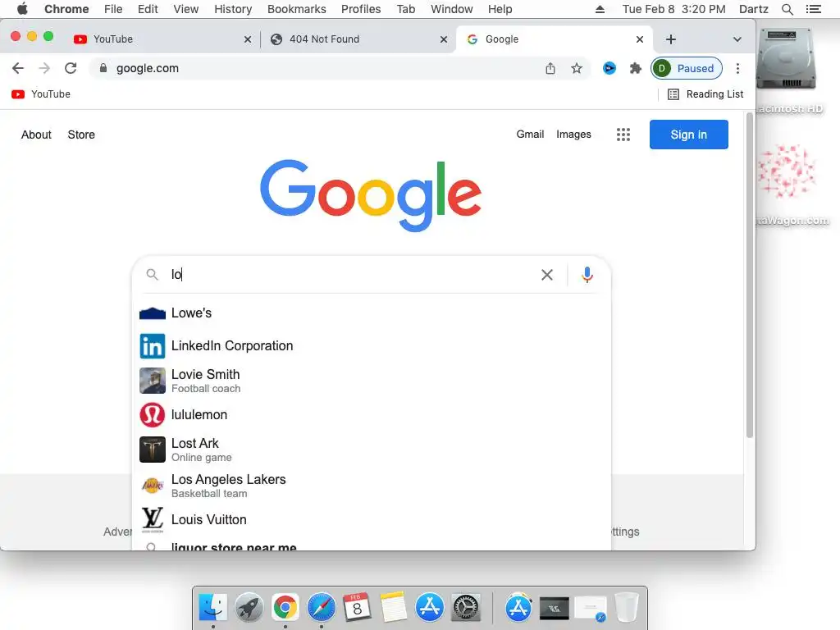The image size is (840, 630).
Task: Click the eject icon in menu bar
Action: (x=600, y=9)
